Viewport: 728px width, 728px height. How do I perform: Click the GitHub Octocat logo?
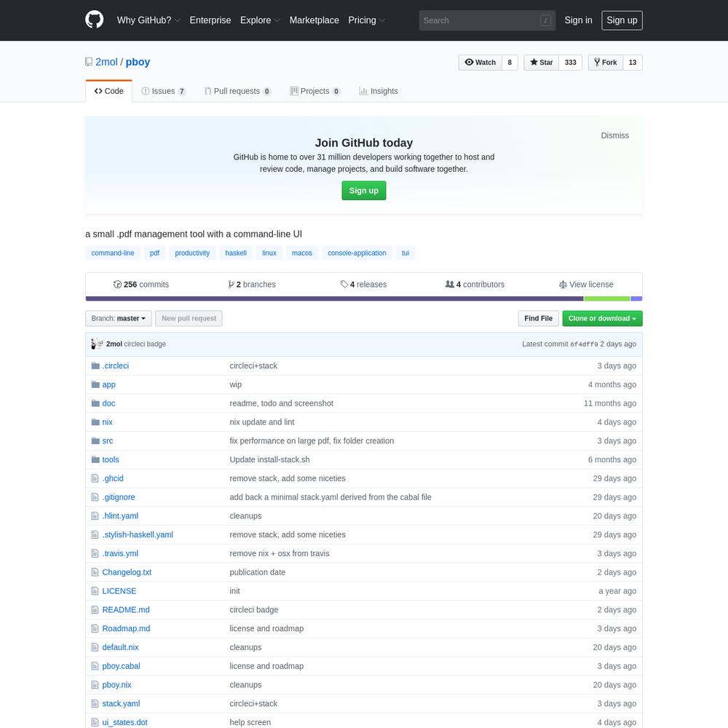click(x=94, y=20)
